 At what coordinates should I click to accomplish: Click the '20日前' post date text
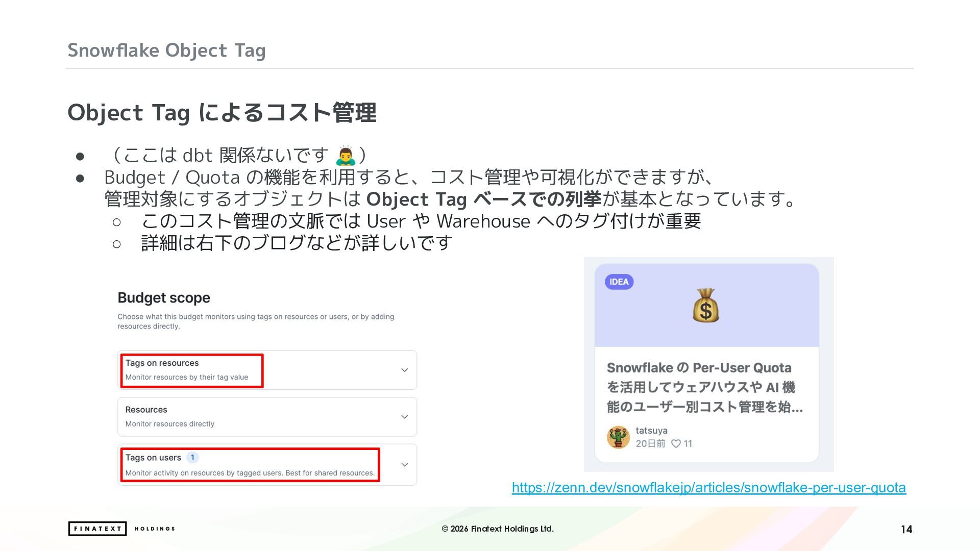(650, 443)
